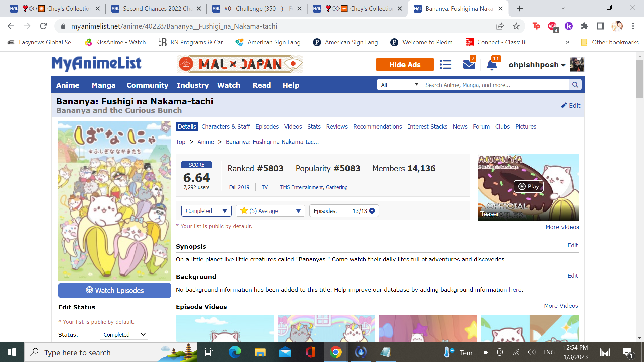Share this page icon in address bar
Screen dimensions: 644x362
[500, 26]
